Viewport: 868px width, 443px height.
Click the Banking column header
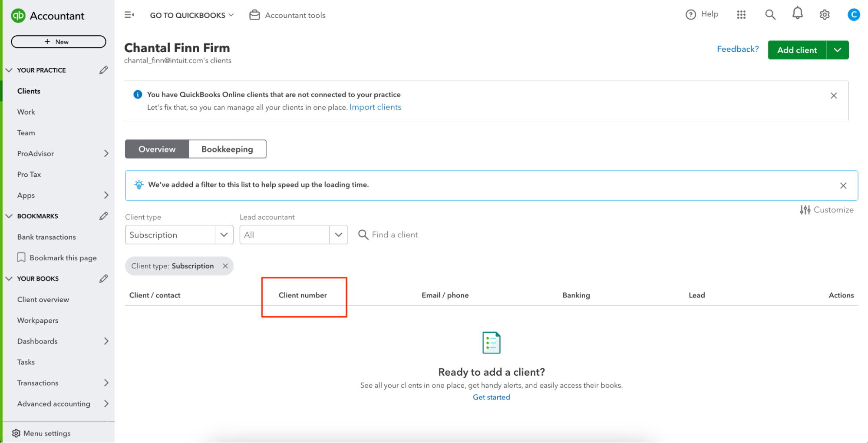tap(576, 295)
